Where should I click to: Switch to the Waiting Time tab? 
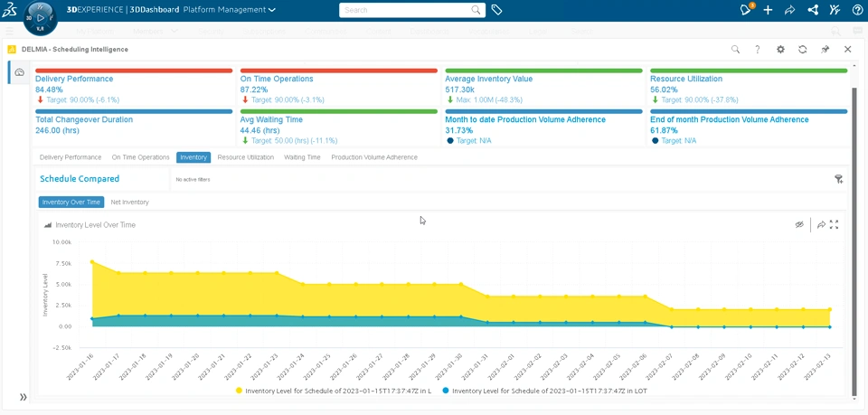(x=302, y=157)
